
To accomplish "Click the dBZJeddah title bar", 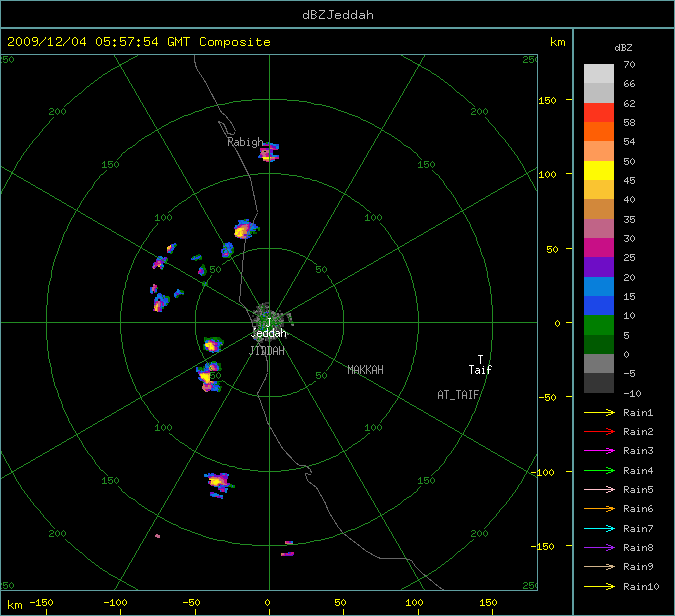I will pyautogui.click(x=337, y=15).
